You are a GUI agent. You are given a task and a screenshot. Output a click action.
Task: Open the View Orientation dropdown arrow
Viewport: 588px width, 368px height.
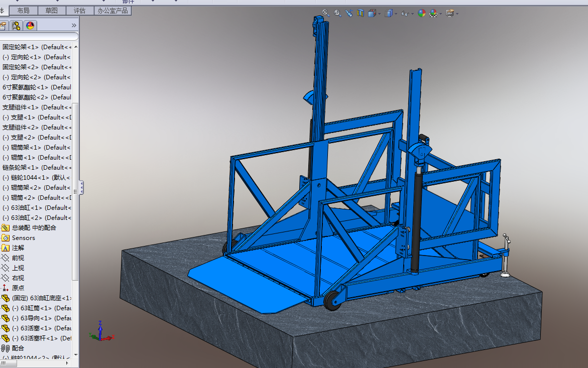tap(380, 14)
